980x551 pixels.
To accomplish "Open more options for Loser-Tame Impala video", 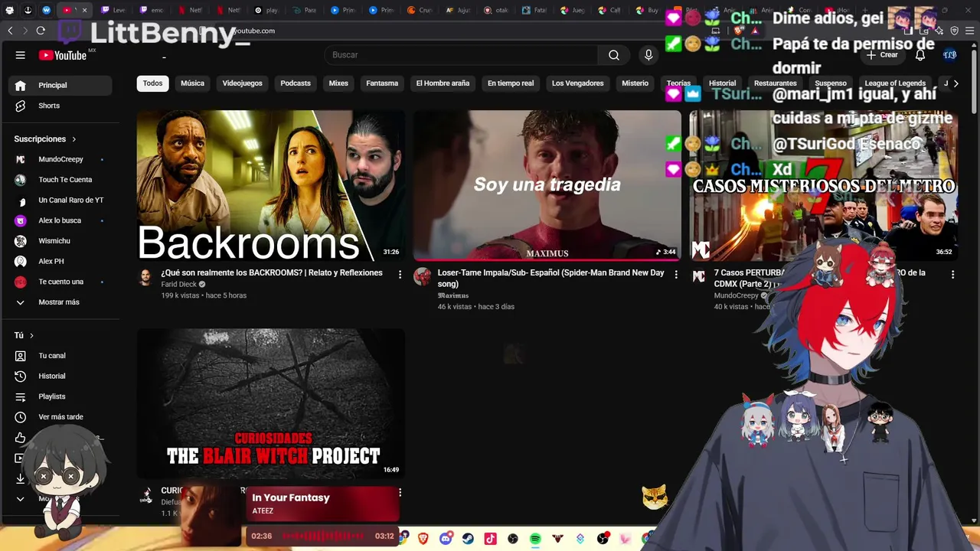I will [675, 274].
